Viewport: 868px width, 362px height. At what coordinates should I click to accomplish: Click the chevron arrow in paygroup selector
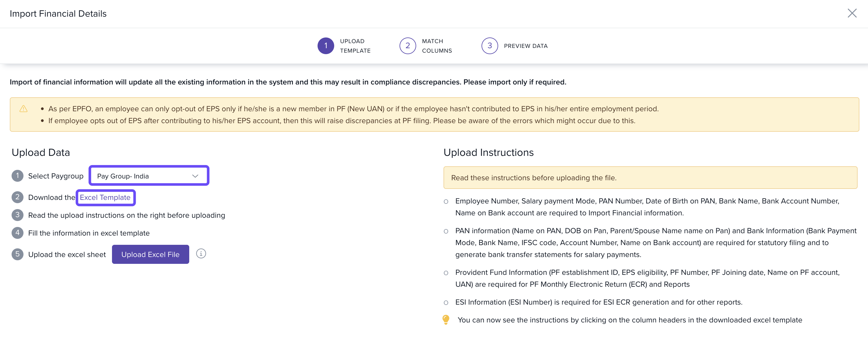tap(195, 176)
